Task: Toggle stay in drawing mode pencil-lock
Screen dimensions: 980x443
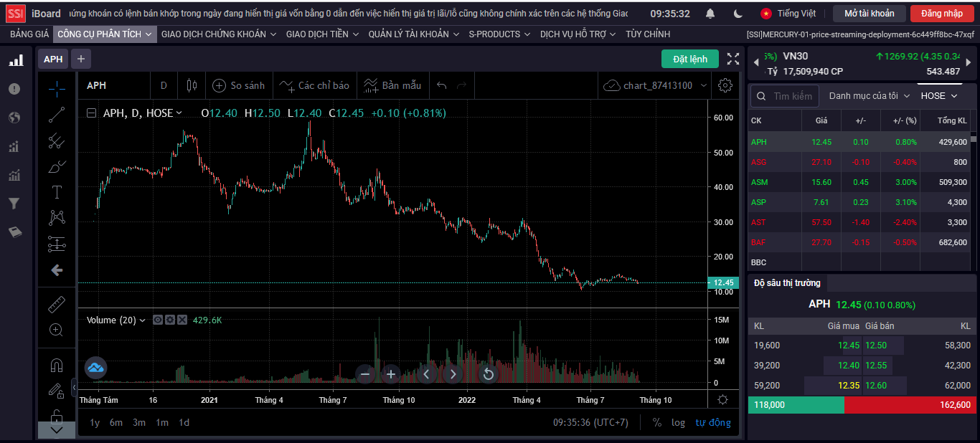Action: point(57,391)
